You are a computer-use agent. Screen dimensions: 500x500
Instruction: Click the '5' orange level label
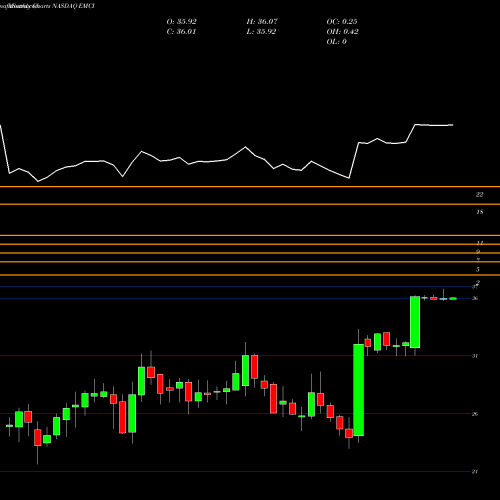478,269
